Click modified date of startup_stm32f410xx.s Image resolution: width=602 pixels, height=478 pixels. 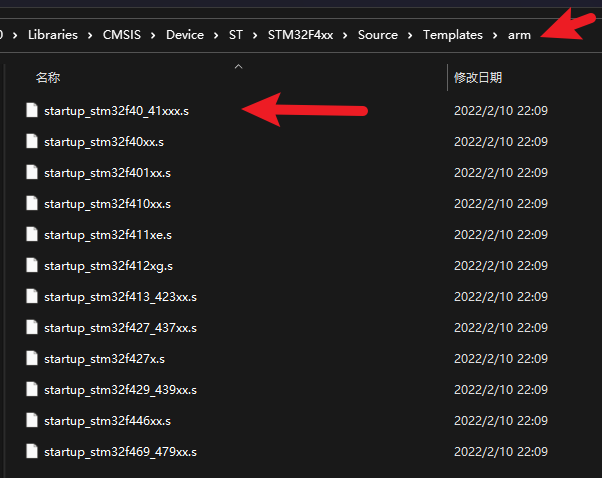coord(501,203)
